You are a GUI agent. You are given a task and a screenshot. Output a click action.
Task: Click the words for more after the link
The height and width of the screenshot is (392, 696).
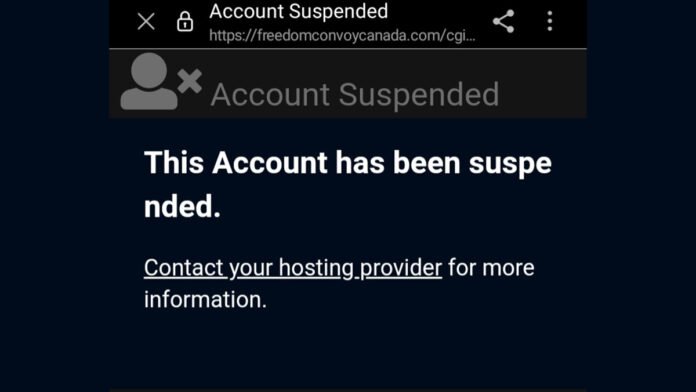coord(491,268)
